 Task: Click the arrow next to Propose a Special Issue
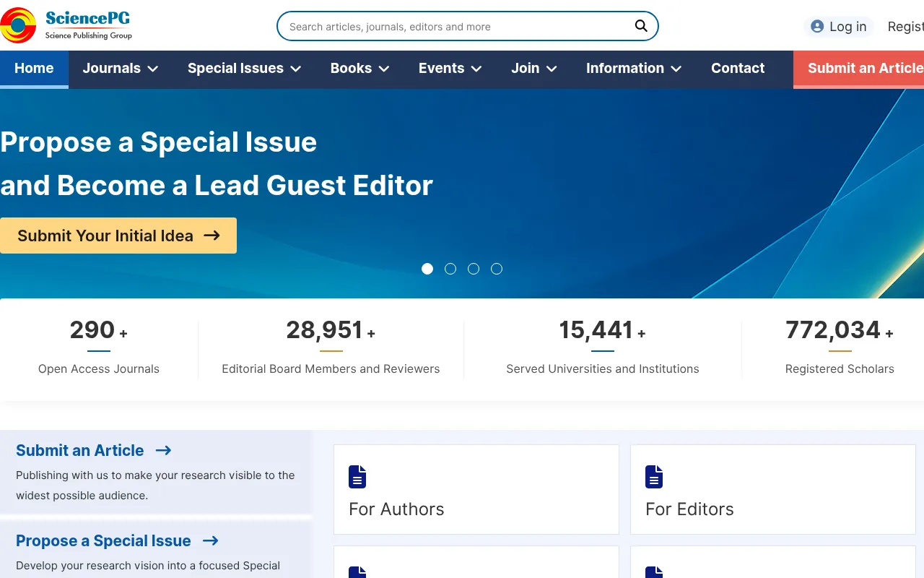[210, 540]
